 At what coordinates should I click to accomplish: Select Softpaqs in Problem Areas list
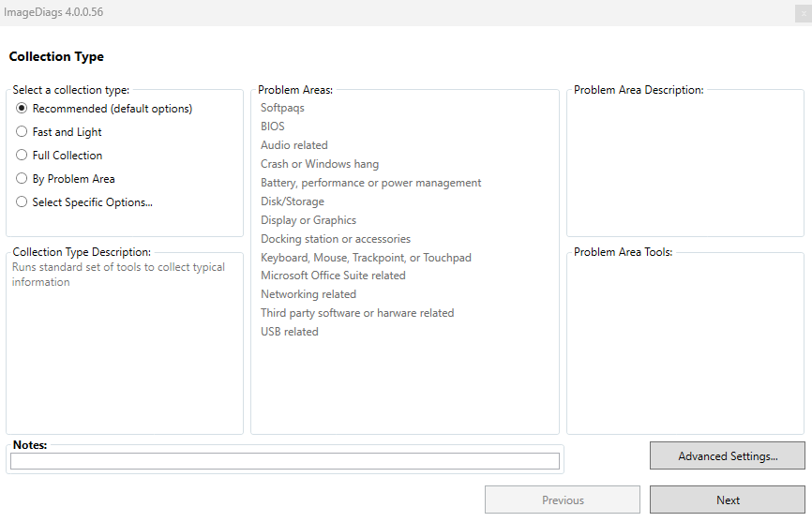282,108
